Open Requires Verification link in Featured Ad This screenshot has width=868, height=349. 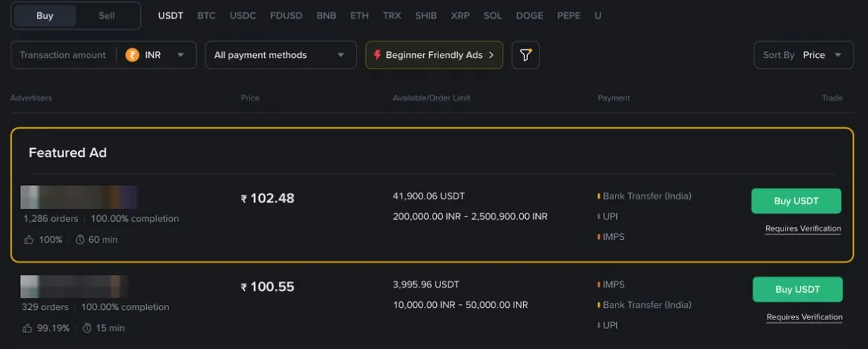click(x=803, y=228)
